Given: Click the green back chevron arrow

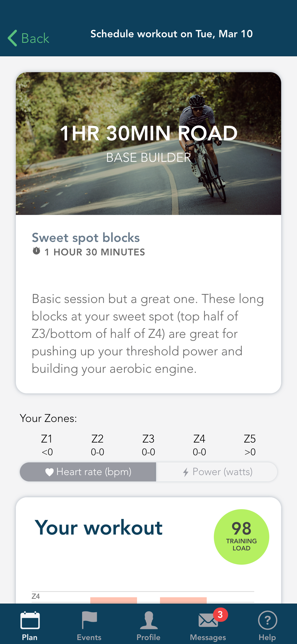Looking at the screenshot, I should point(12,38).
